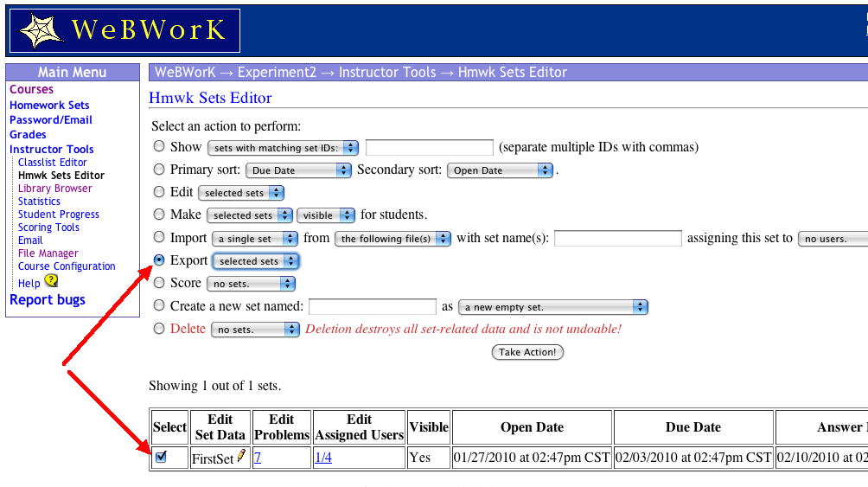Open the 'the following file(s)' dropdown
Screen dimensions: 868x487
(393, 239)
